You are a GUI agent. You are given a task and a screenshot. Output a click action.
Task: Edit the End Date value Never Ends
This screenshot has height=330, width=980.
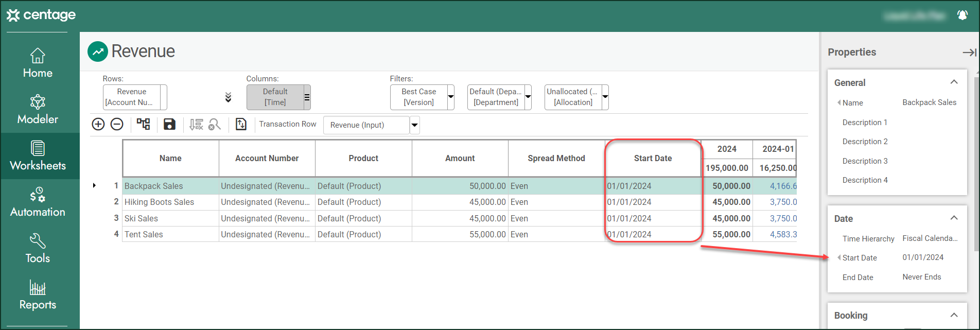point(921,277)
